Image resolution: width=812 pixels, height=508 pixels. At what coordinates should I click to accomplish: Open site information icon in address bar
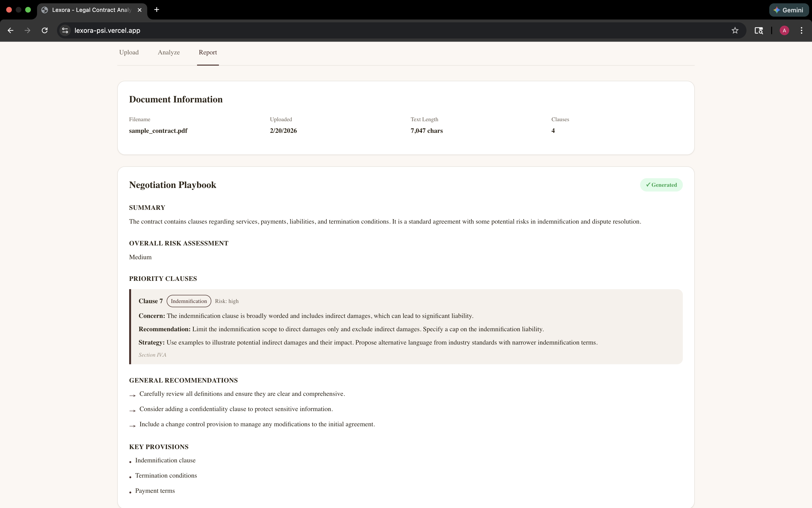point(65,31)
